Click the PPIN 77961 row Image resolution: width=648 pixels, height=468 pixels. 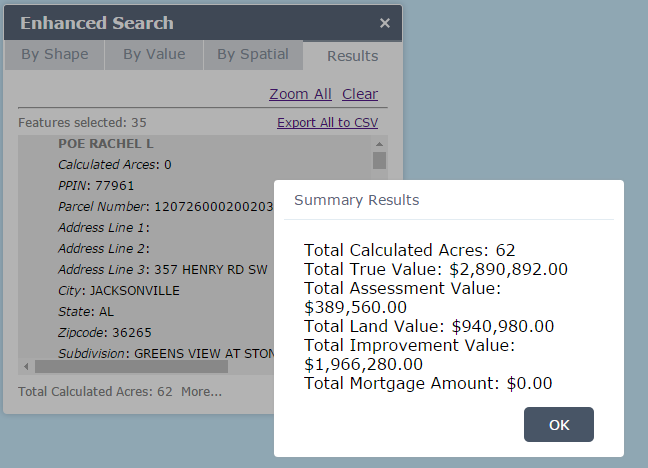tap(96, 185)
